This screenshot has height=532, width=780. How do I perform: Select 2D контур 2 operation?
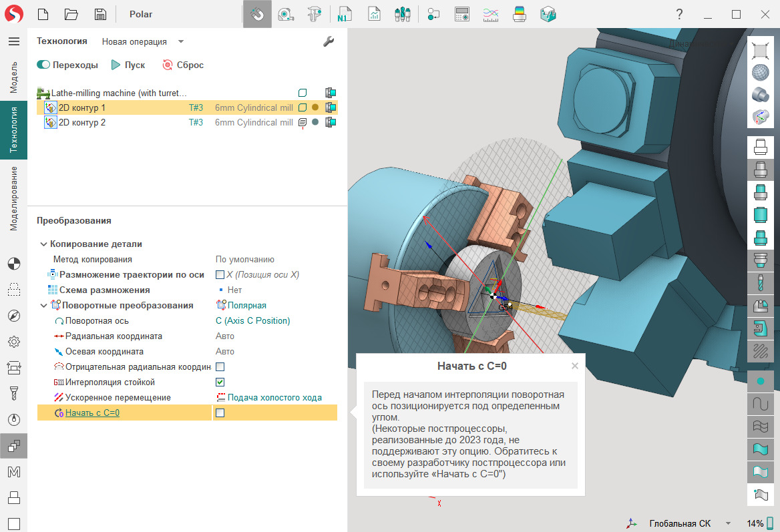click(81, 123)
